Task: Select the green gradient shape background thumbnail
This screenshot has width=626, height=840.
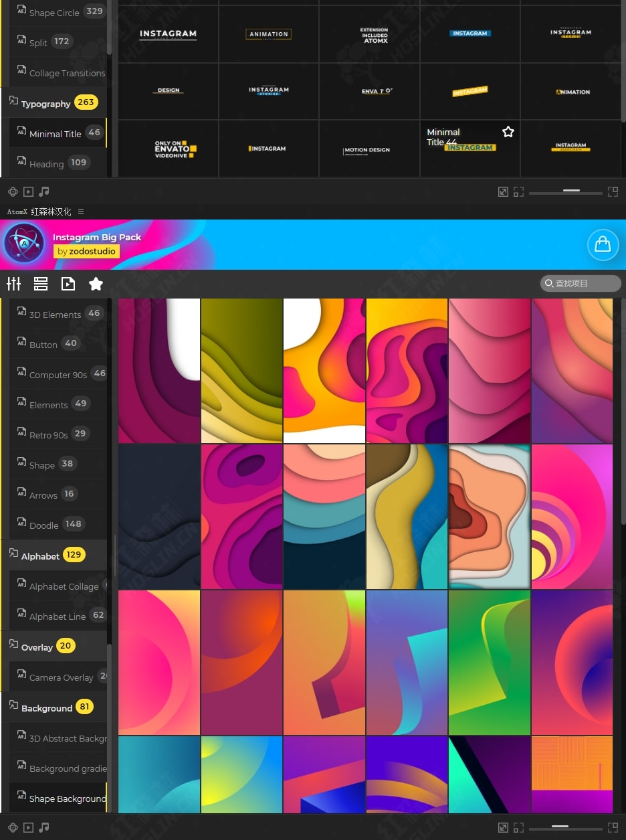Action: coord(490,663)
